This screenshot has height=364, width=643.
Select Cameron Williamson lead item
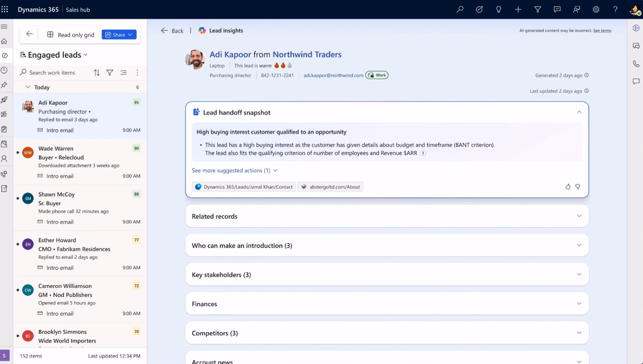point(80,299)
